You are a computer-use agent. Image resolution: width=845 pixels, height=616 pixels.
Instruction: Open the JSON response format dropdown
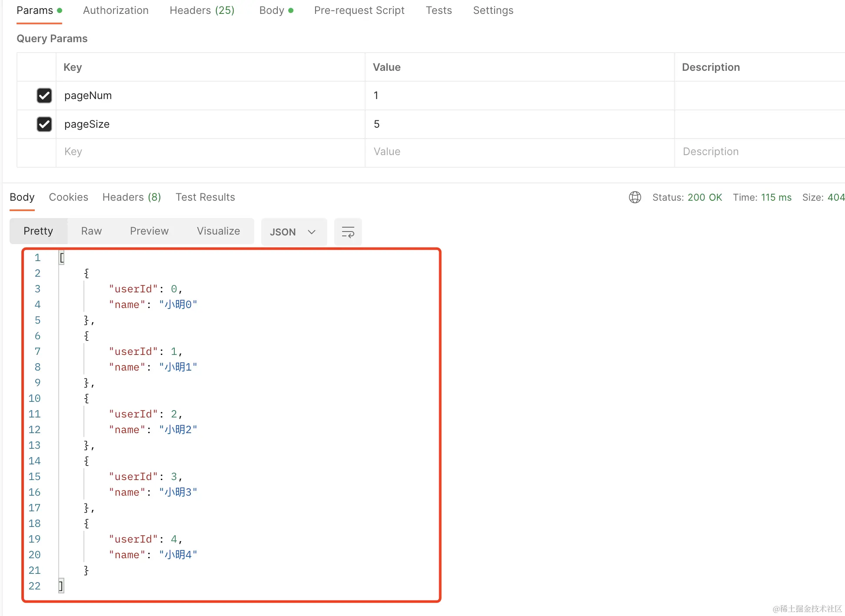click(x=294, y=232)
